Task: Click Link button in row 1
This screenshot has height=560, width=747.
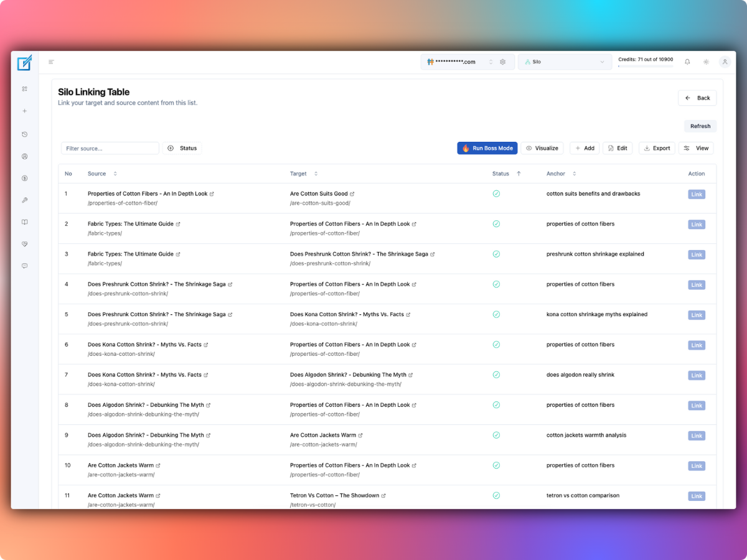Action: click(697, 194)
